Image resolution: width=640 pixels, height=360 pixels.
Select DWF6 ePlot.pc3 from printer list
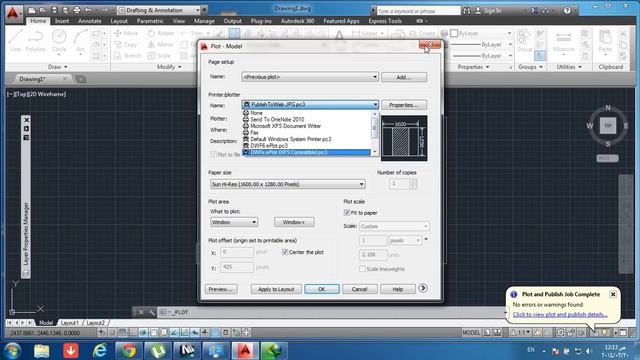point(269,145)
